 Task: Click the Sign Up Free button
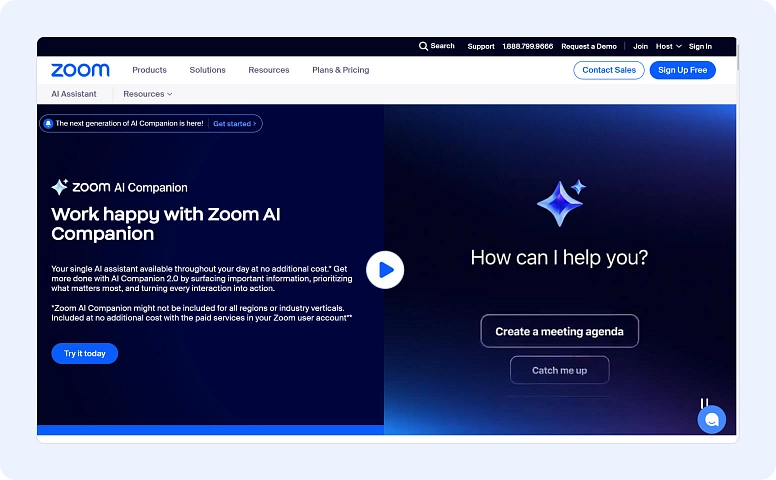tap(682, 70)
